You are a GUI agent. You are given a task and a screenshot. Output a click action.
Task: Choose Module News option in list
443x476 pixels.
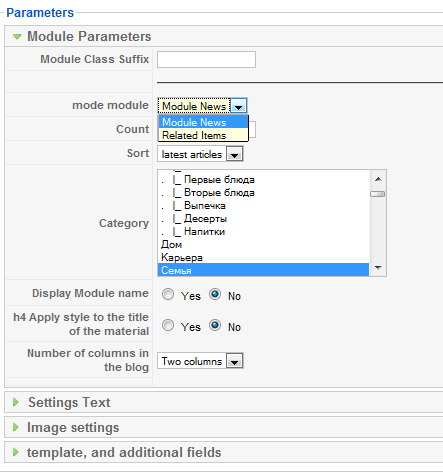[x=203, y=122]
